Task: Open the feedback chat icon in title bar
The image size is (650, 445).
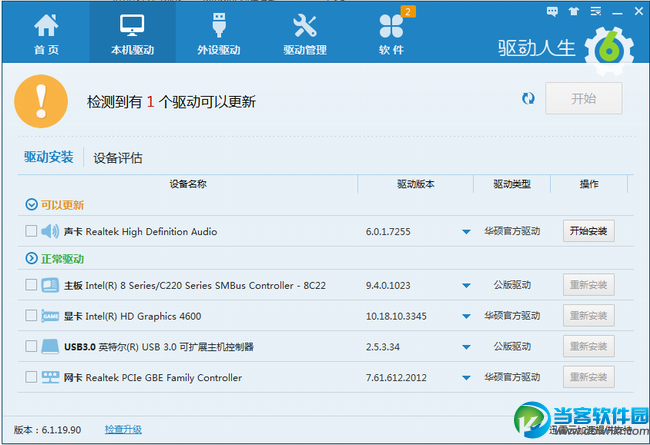Action: pos(552,12)
